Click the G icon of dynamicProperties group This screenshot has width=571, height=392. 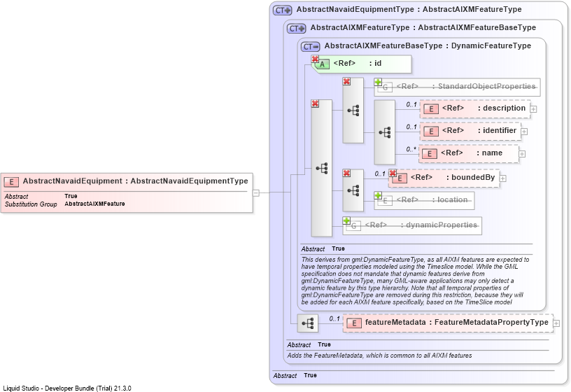tap(353, 226)
